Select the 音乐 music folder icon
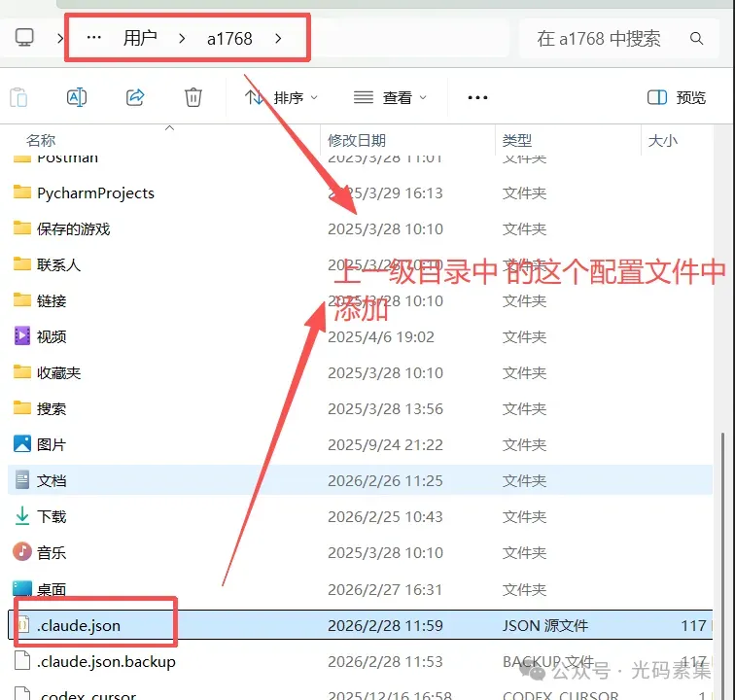This screenshot has width=735, height=700. coord(22,552)
